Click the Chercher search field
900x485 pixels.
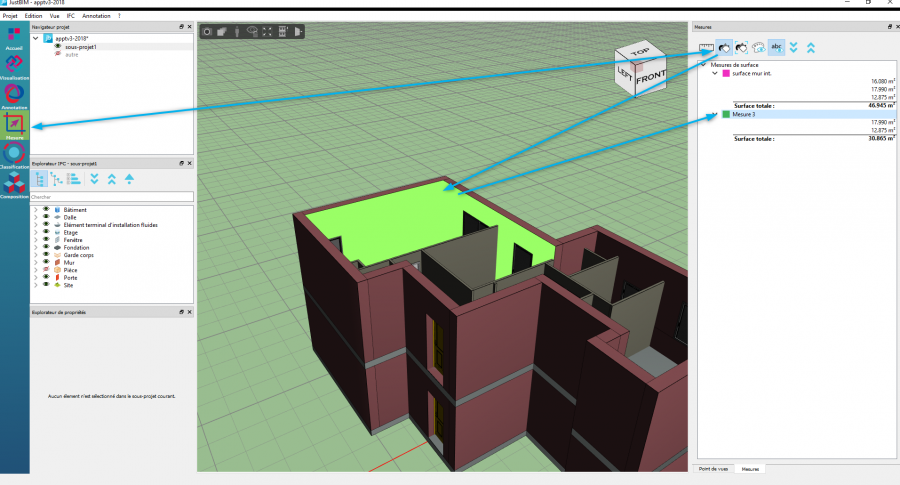tap(111, 197)
